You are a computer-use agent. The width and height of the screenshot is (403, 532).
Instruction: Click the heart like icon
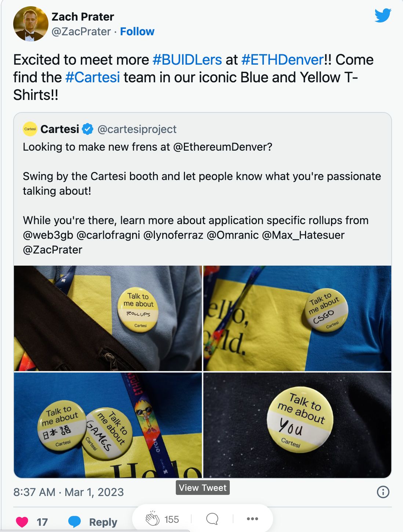(x=22, y=522)
